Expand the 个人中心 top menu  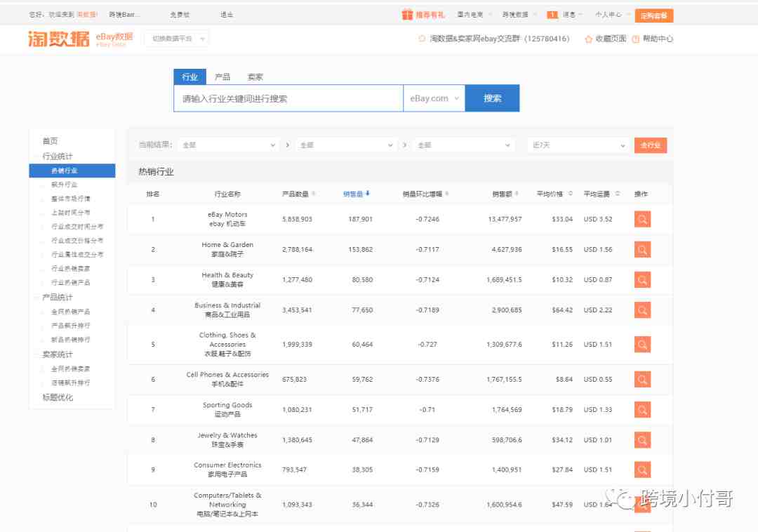[613, 15]
